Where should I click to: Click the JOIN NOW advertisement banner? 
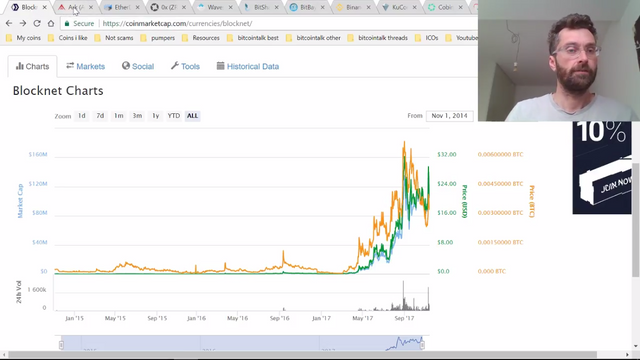click(x=602, y=168)
